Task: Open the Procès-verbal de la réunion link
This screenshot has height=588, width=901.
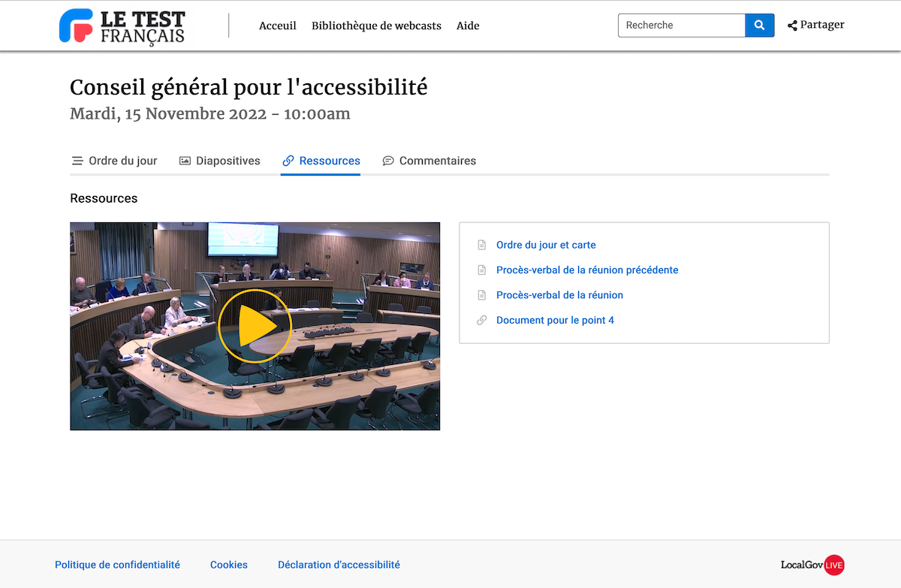Action: pos(559,295)
